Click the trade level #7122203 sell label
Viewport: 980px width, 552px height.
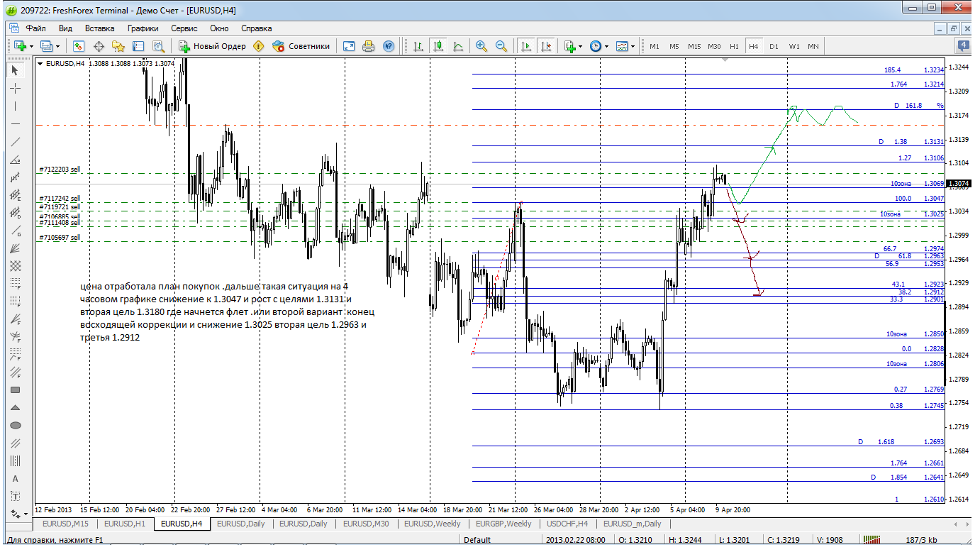pos(60,170)
